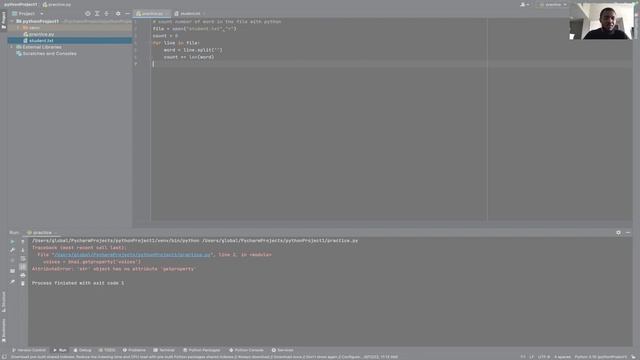Open Project panel gear options
The height and width of the screenshot is (360, 640).
click(x=118, y=13)
